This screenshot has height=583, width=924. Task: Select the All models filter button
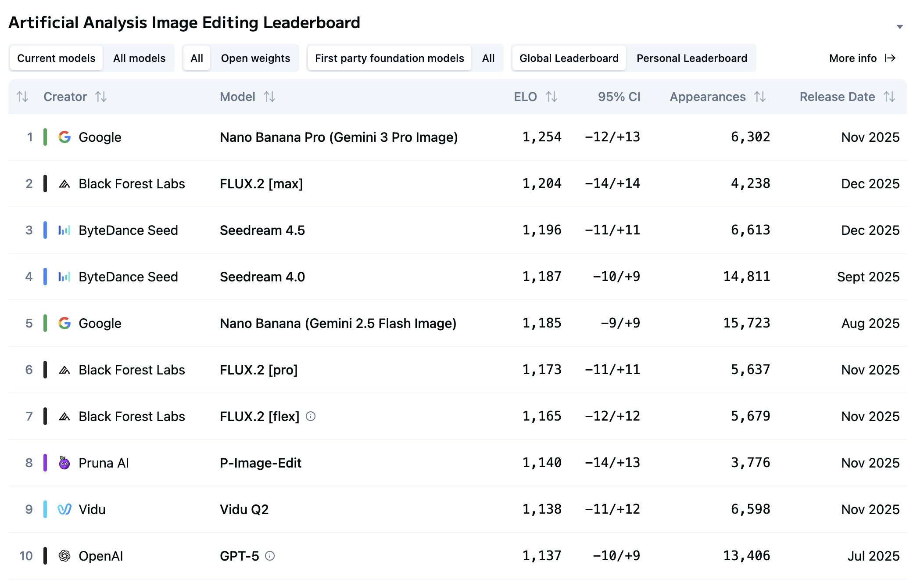[139, 58]
